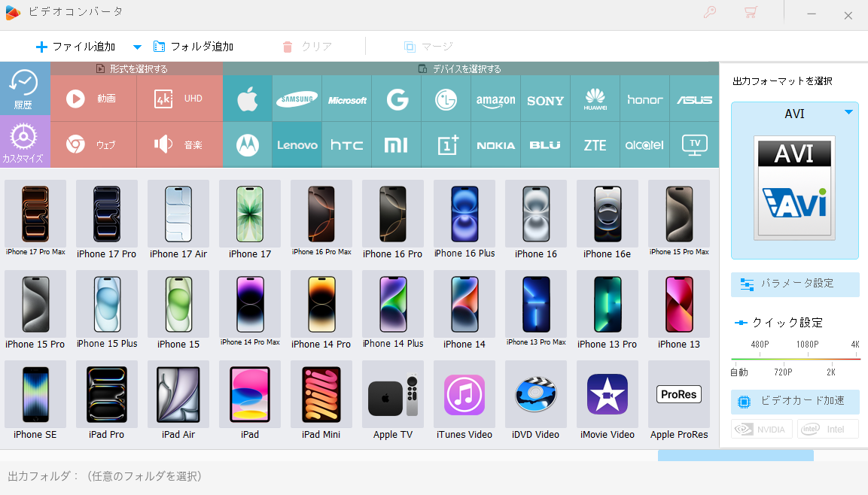The width and height of the screenshot is (868, 495).
Task: Choose the Samsung device brand
Action: pos(297,99)
